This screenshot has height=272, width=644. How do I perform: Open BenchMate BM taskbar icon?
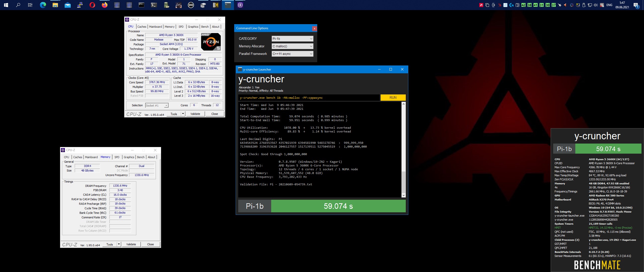coord(215,5)
